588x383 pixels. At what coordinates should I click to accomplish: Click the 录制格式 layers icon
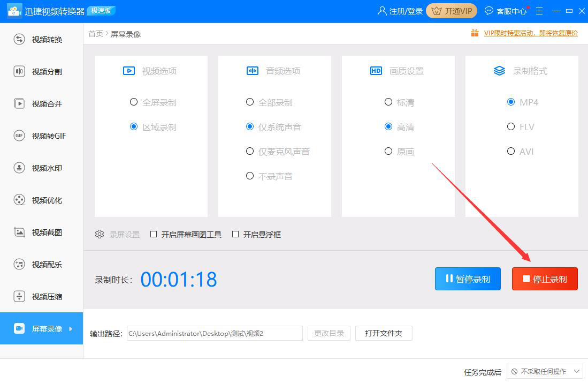pyautogui.click(x=500, y=71)
